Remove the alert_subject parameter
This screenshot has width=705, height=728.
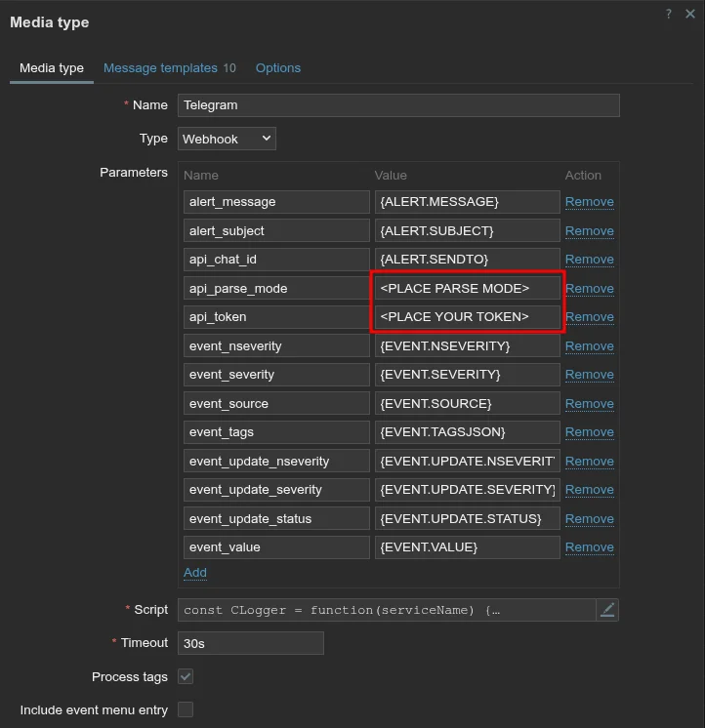tap(590, 230)
